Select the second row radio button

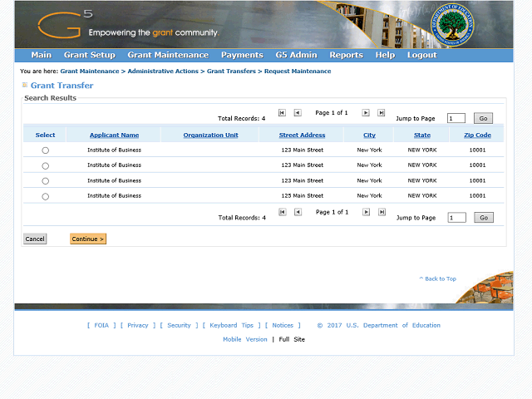45,165
